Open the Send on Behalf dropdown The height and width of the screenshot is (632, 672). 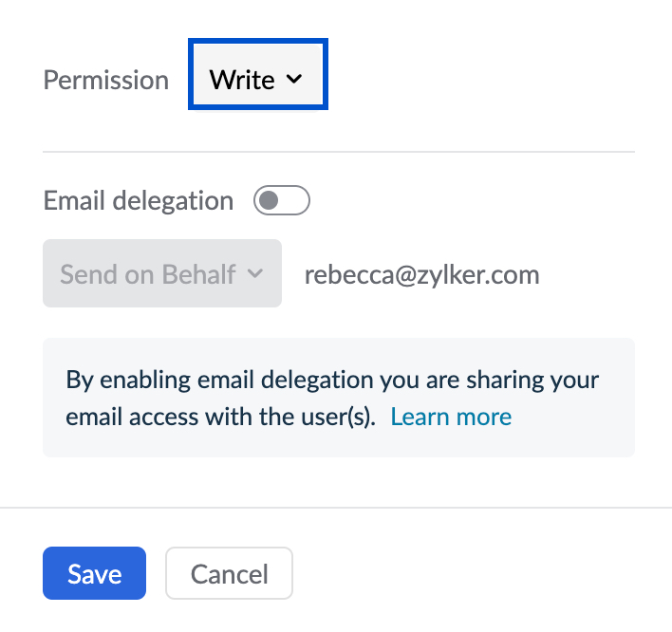[x=162, y=273]
